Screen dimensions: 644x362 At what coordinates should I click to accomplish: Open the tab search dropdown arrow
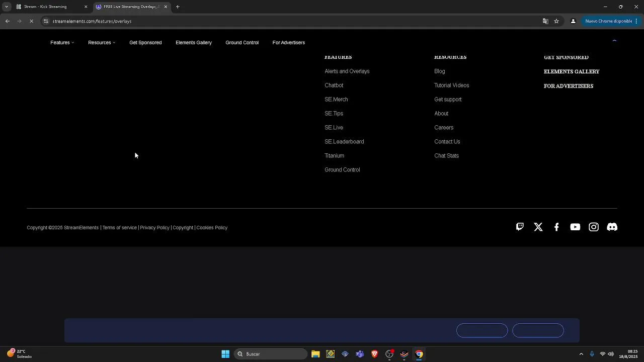pos(7,7)
